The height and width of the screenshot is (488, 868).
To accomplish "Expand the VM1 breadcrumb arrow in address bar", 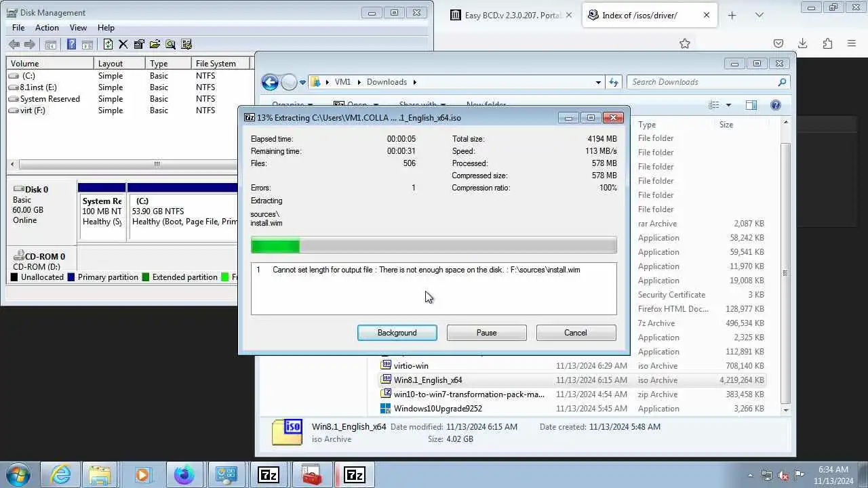I will [x=358, y=82].
